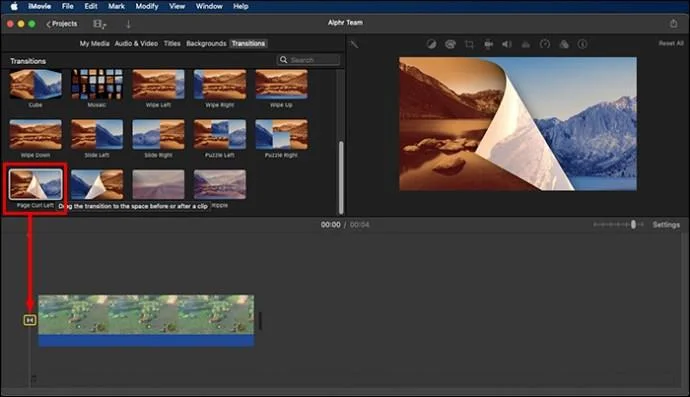Open the Speed speedometer tool

(545, 44)
